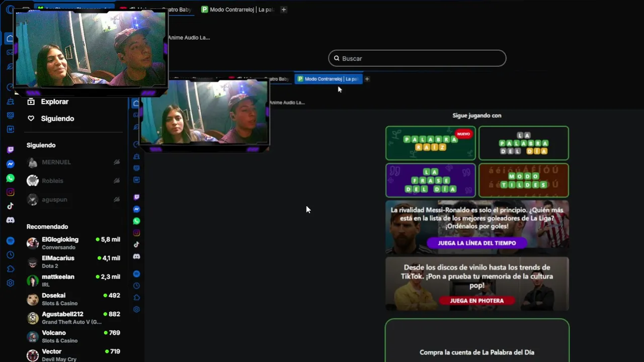The height and width of the screenshot is (362, 644).
Task: Open Twitch in the inner mirrored sidebar
Action: (136, 197)
